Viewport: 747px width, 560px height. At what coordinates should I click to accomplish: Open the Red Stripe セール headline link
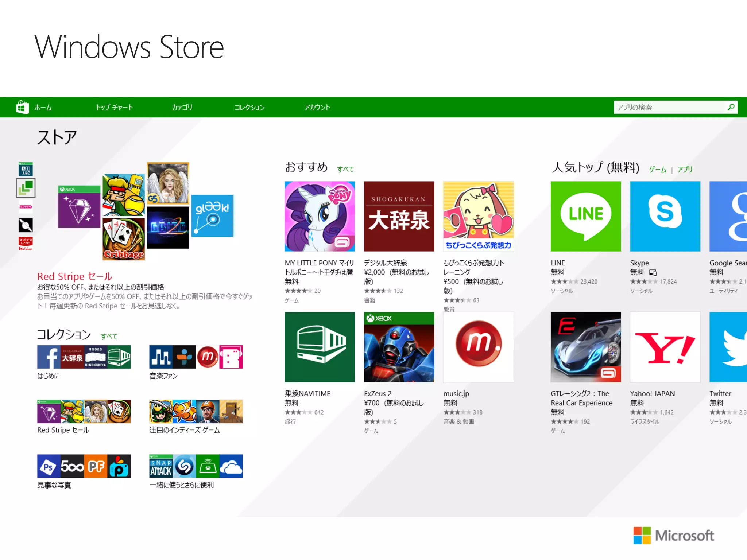[75, 276]
